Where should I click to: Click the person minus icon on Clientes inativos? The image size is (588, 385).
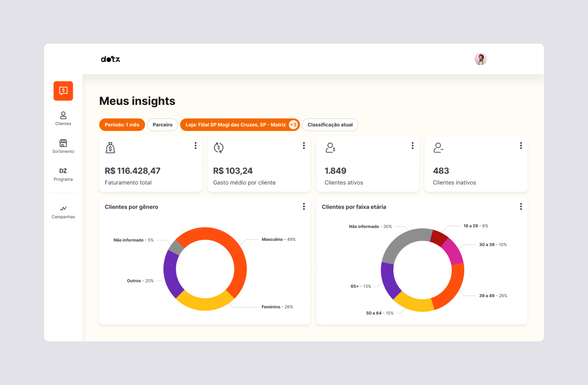pyautogui.click(x=438, y=148)
